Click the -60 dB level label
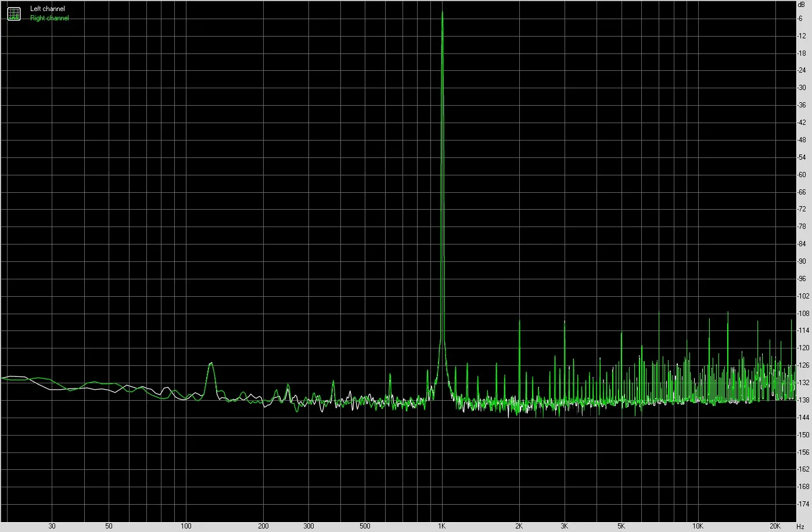Image resolution: width=812 pixels, height=532 pixels. tap(802, 175)
